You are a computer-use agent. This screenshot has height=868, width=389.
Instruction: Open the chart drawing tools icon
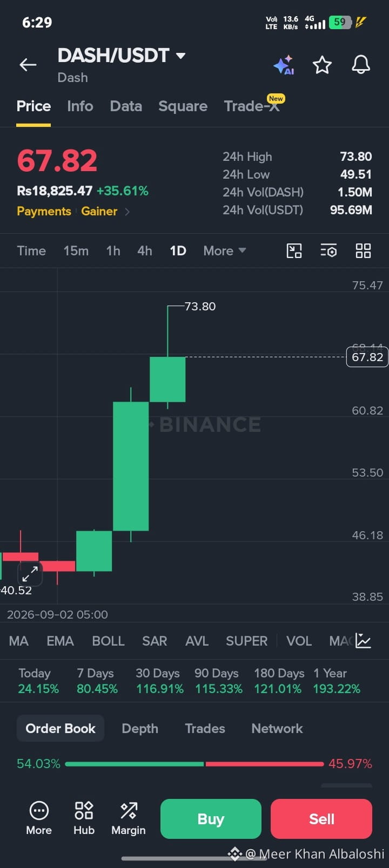(294, 251)
